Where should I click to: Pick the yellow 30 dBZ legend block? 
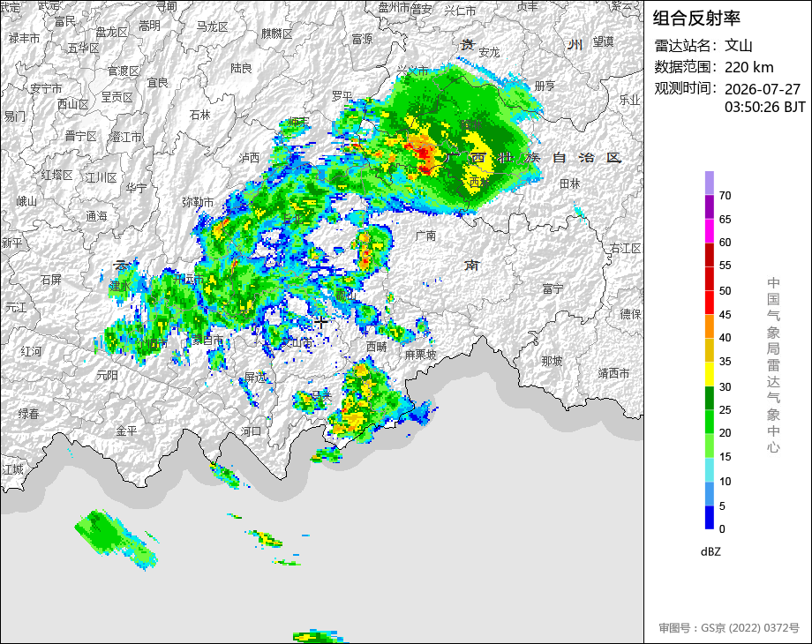click(x=710, y=374)
